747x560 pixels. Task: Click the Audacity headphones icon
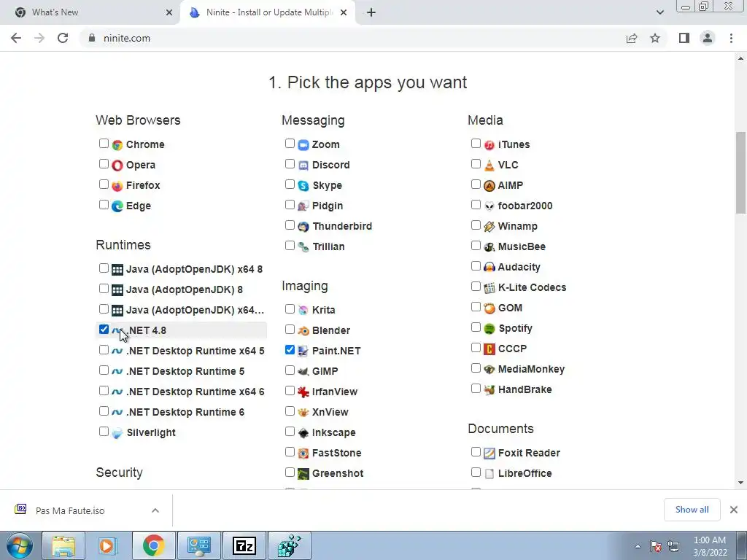(x=489, y=267)
